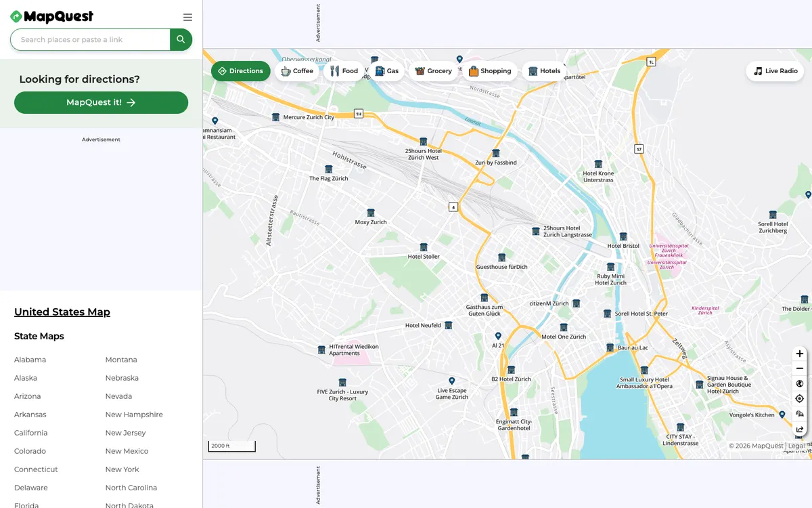The image size is (812, 508).
Task: Open the Nevada state map link
Action: pos(118,396)
